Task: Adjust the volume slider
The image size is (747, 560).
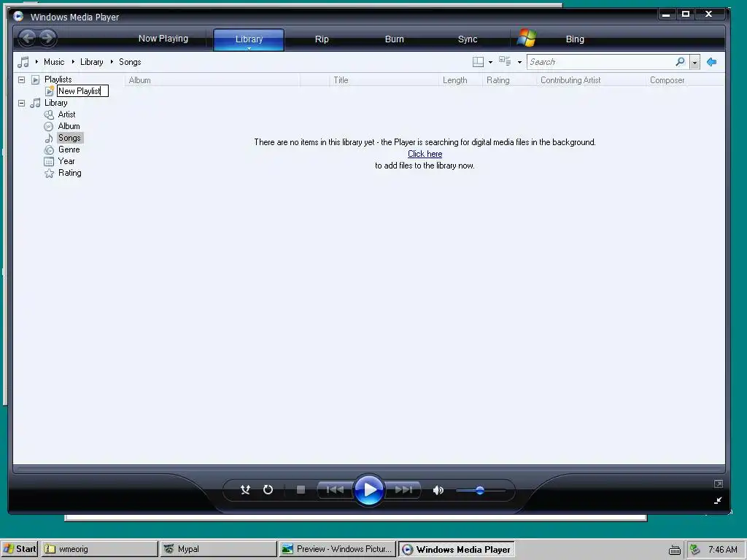Action: pos(480,491)
